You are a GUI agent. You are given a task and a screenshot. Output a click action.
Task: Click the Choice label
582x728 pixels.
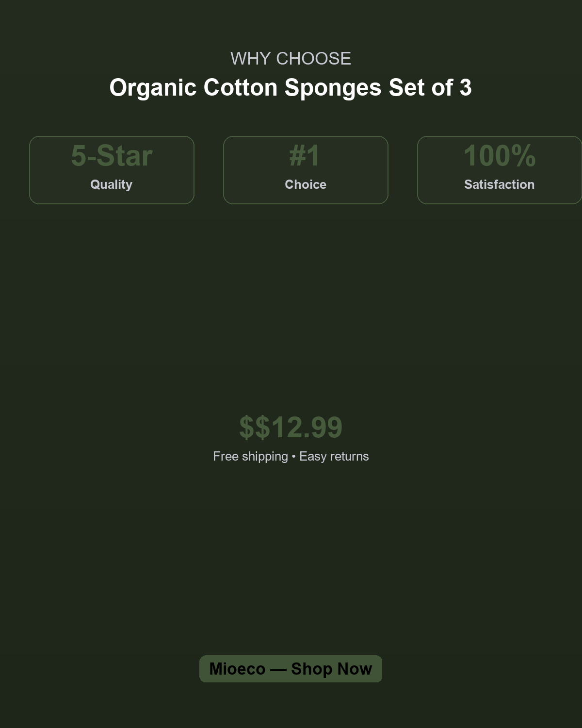[x=306, y=184]
